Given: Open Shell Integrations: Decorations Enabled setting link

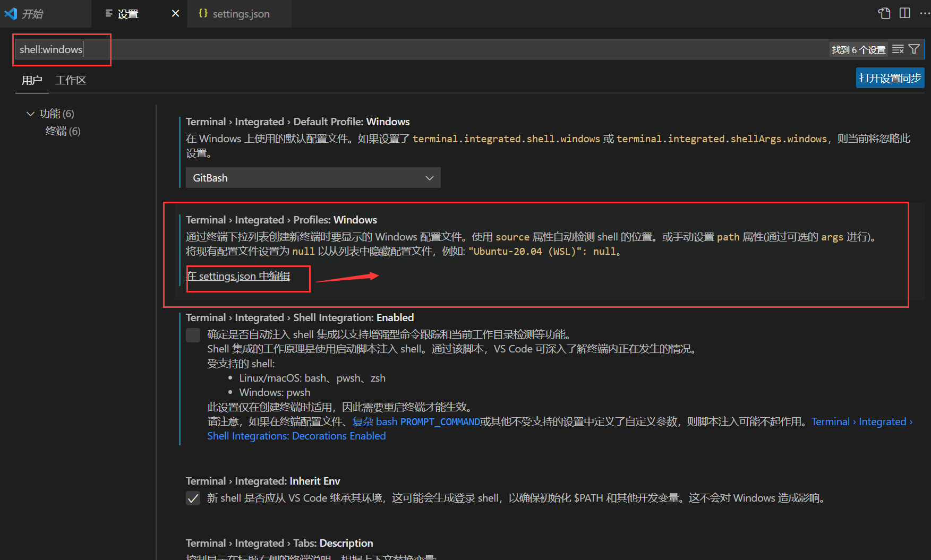Looking at the screenshot, I should click(x=296, y=436).
